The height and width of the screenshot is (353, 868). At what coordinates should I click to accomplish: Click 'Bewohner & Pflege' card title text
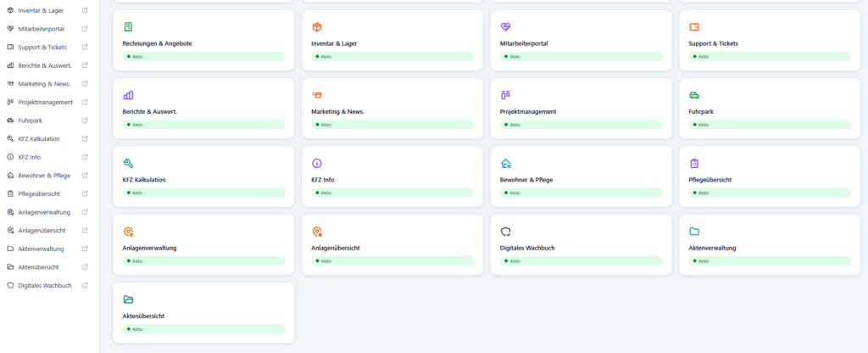[x=526, y=180]
